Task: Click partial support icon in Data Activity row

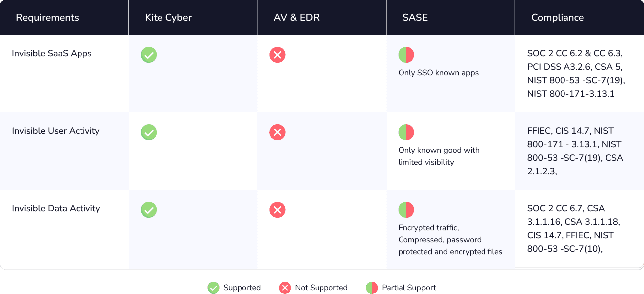Action: [406, 210]
